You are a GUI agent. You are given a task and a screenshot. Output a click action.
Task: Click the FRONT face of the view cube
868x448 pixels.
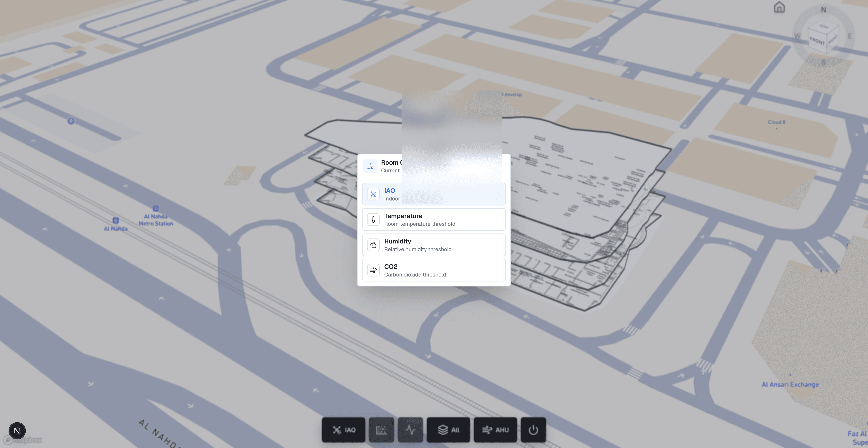(817, 41)
